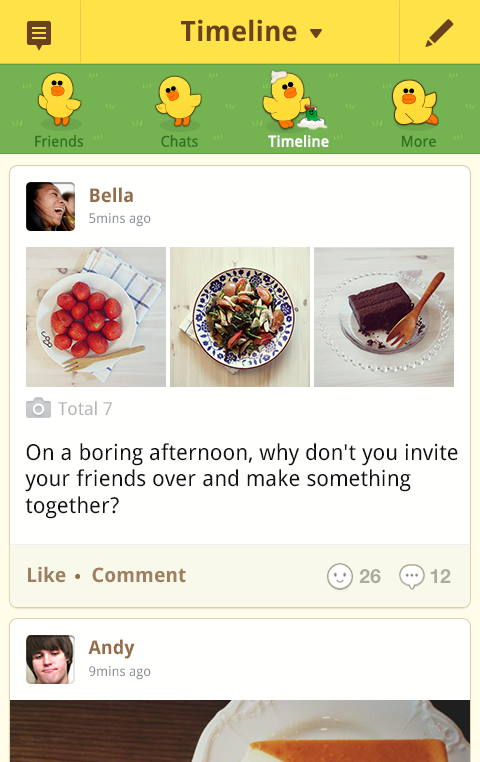The width and height of the screenshot is (480, 762).
Task: Open Andy's cheesecake photo post
Action: click(240, 731)
